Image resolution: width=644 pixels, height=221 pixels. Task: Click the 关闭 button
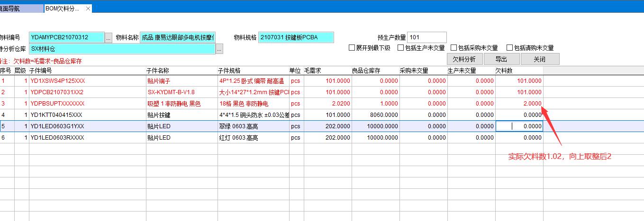pyautogui.click(x=539, y=59)
